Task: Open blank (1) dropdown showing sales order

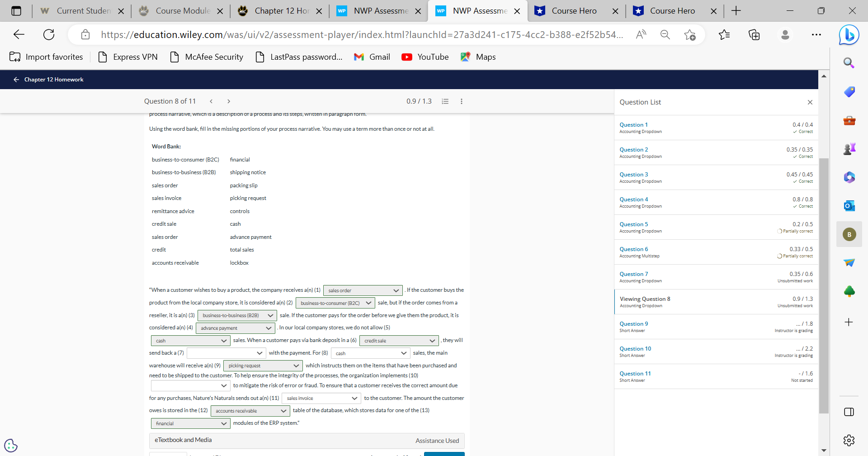Action: click(x=363, y=290)
